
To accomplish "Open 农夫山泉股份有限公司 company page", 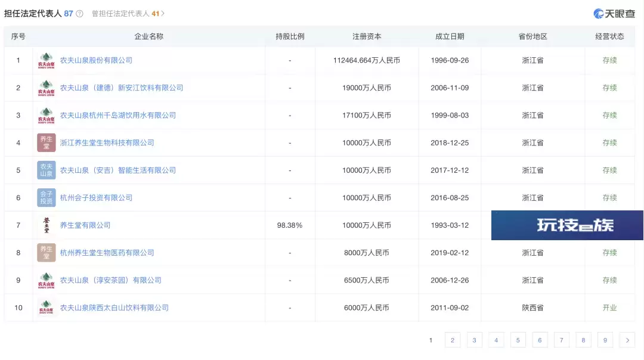I will point(96,60).
